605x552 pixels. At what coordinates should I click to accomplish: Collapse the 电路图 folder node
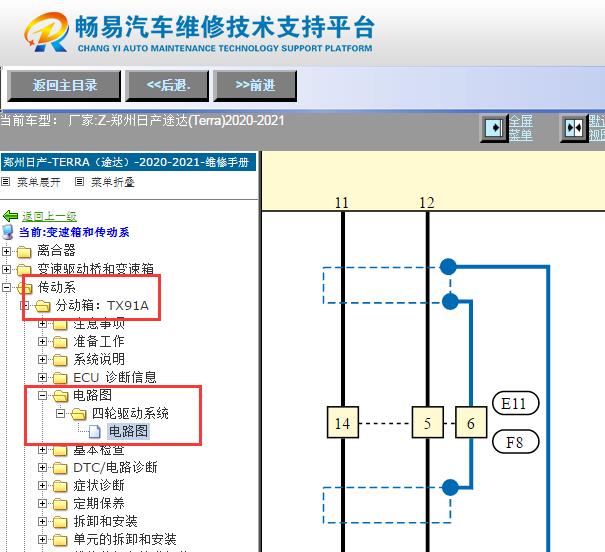point(42,395)
